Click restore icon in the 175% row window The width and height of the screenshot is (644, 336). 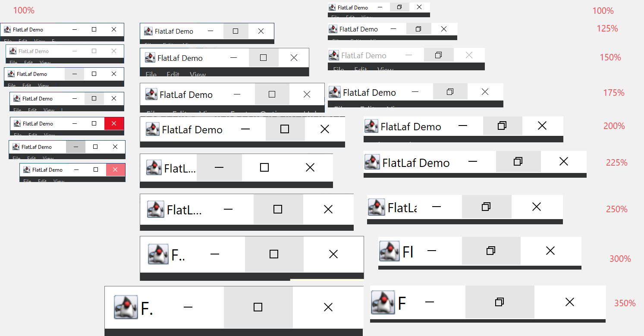click(x=450, y=92)
